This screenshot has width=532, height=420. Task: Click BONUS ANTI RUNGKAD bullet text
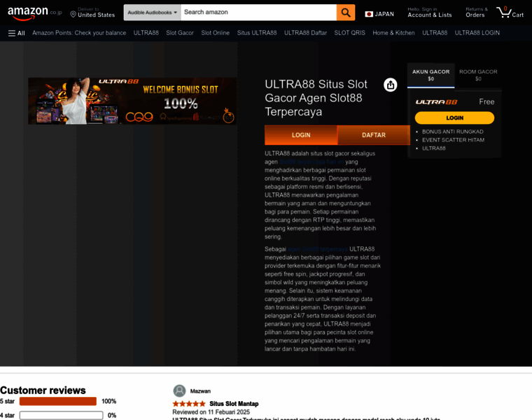(x=453, y=132)
